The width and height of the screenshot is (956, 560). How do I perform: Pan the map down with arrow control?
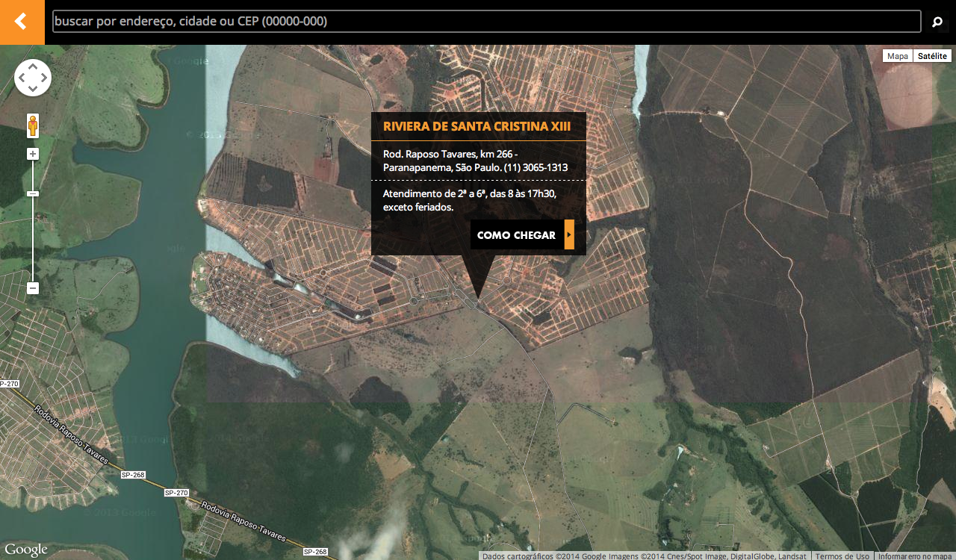tap(33, 89)
